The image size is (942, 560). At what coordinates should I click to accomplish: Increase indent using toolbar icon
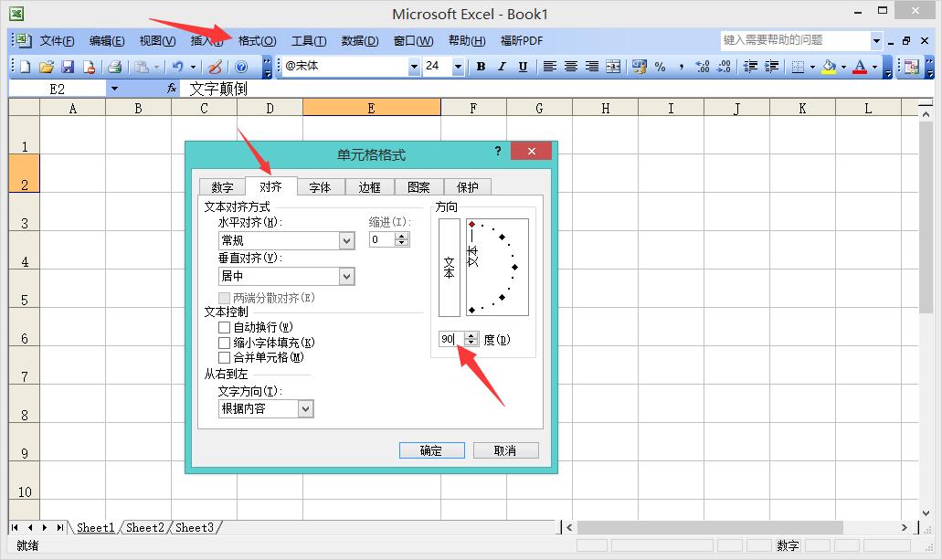[772, 67]
